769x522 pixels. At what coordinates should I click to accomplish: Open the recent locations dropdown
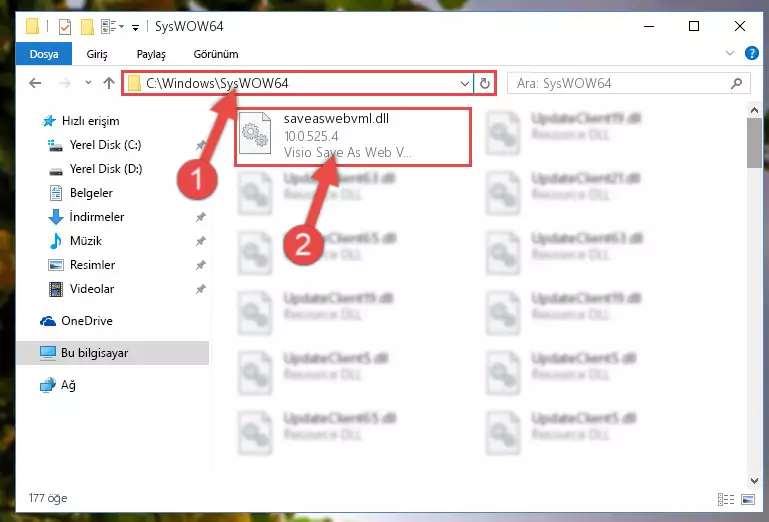88,83
